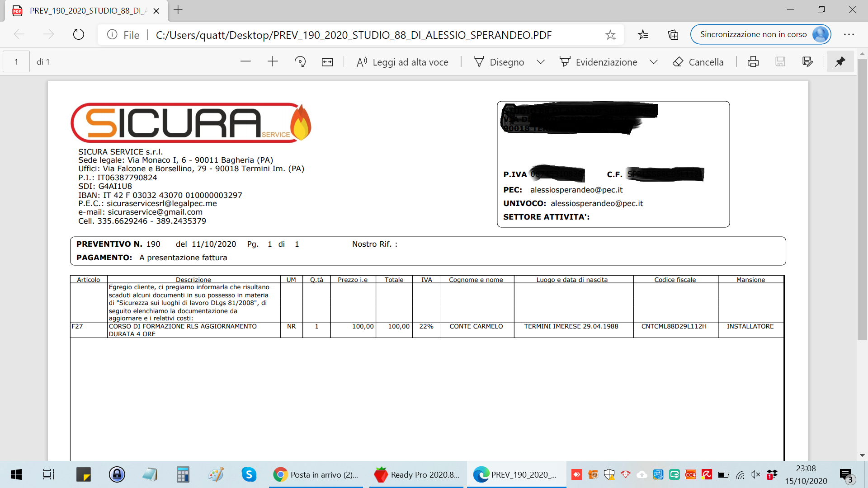The height and width of the screenshot is (488, 868).
Task: Print the PDF document
Action: pyautogui.click(x=753, y=62)
